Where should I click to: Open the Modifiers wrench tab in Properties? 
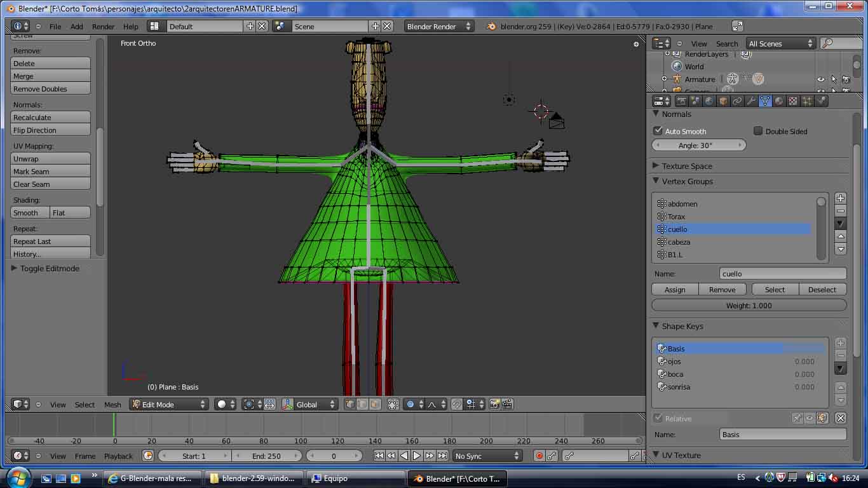click(751, 101)
